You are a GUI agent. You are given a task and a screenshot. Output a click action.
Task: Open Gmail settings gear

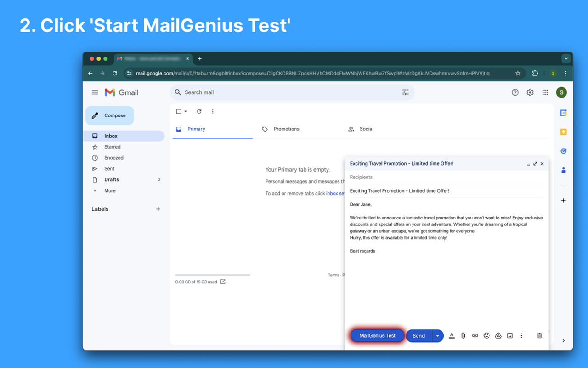tap(530, 92)
